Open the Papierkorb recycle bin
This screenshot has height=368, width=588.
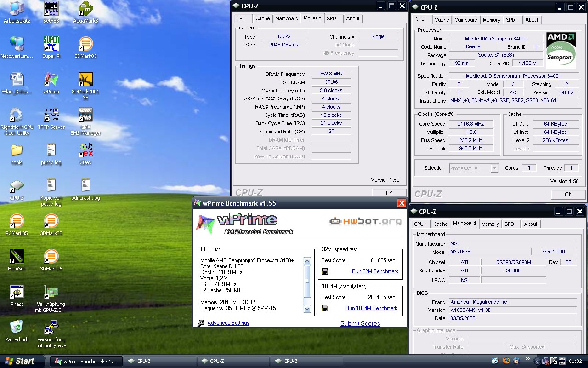17,327
